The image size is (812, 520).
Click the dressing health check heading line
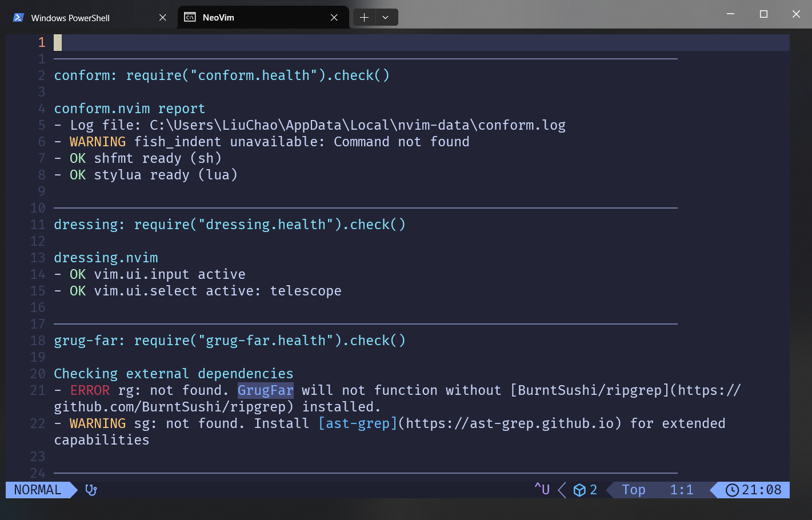230,225
